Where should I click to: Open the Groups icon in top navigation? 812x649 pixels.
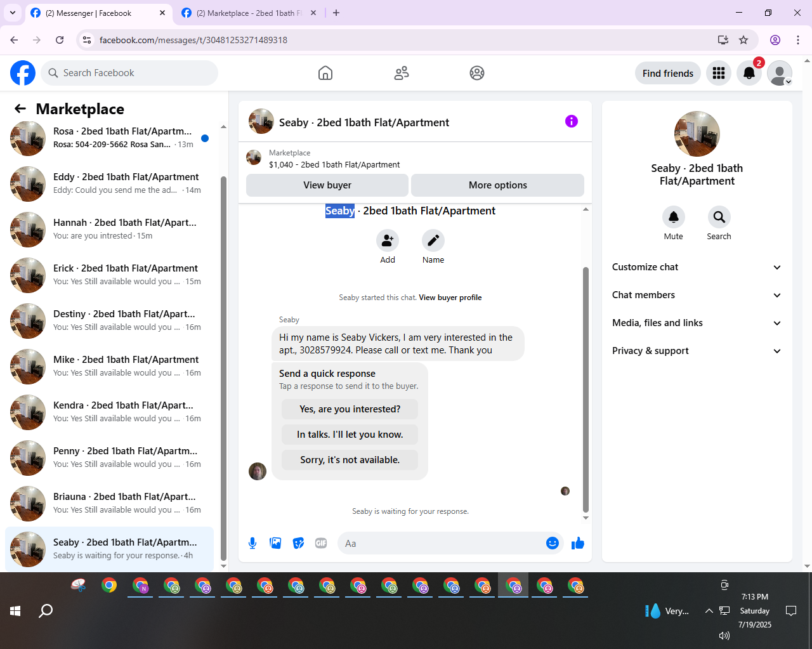(x=477, y=73)
